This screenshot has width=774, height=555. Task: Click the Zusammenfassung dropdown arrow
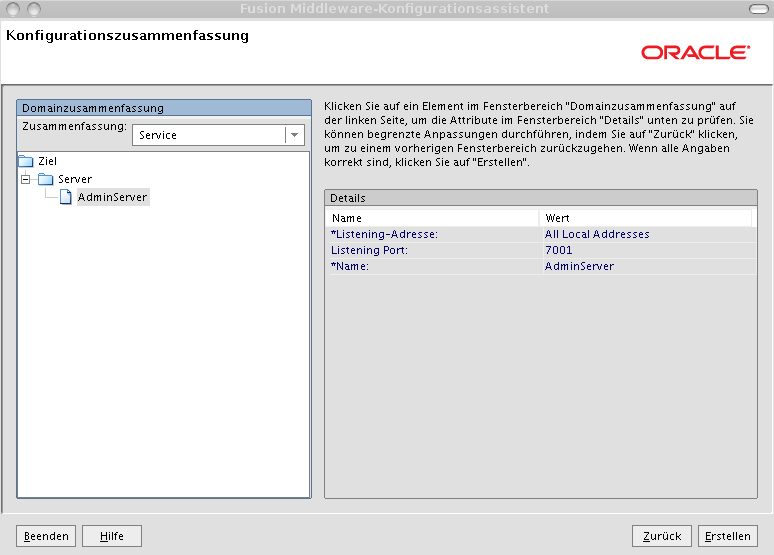click(294, 135)
